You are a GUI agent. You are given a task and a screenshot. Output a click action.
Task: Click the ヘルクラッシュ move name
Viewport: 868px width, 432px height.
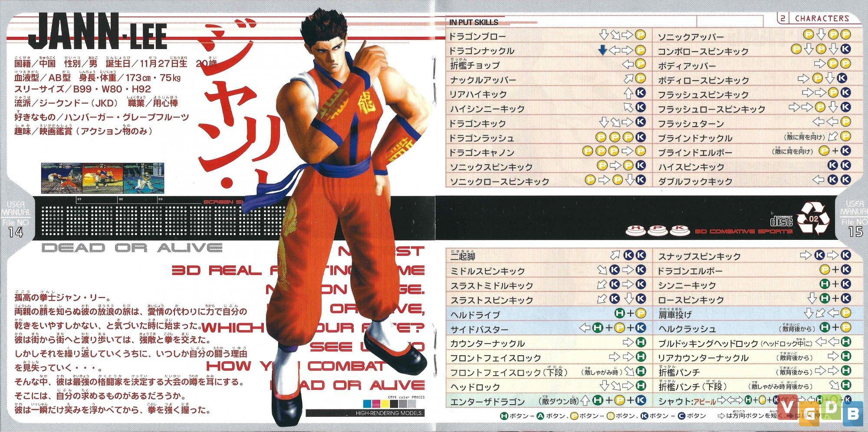pos(687,329)
